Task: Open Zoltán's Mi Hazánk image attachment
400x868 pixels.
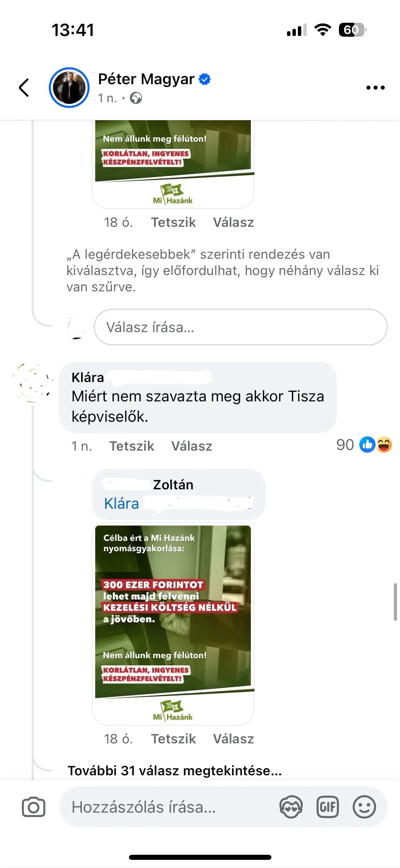Action: (173, 624)
